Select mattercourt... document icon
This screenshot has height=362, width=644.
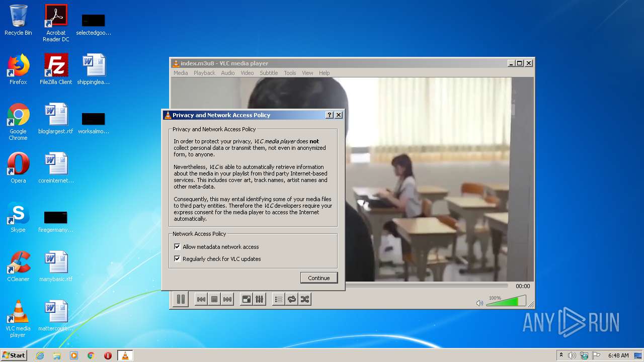[56, 316]
